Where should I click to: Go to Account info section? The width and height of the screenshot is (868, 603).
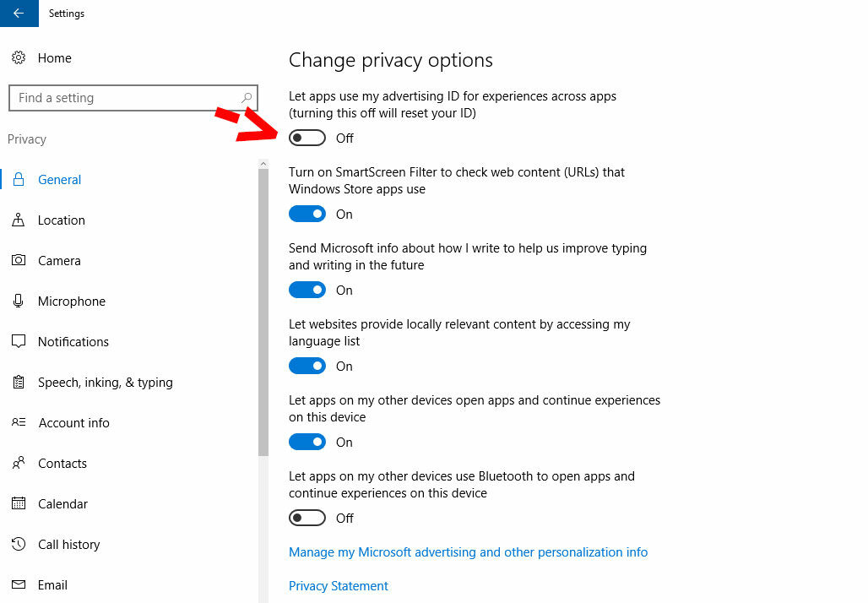(x=74, y=423)
